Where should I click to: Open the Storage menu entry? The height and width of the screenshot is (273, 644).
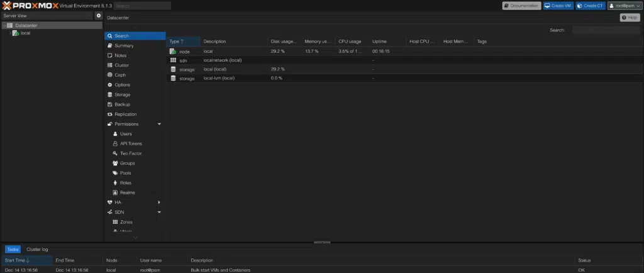[135, 95]
